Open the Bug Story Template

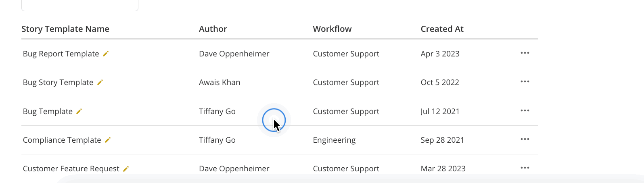tap(58, 82)
